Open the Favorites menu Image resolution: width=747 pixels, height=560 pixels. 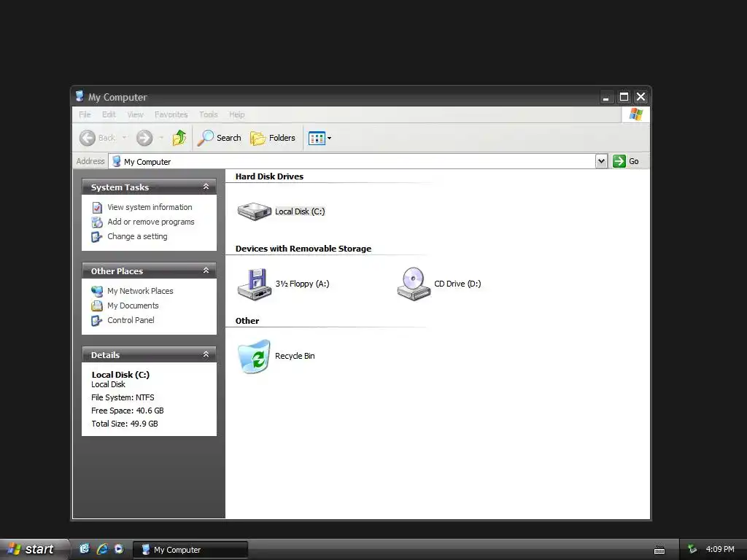[x=171, y=114]
